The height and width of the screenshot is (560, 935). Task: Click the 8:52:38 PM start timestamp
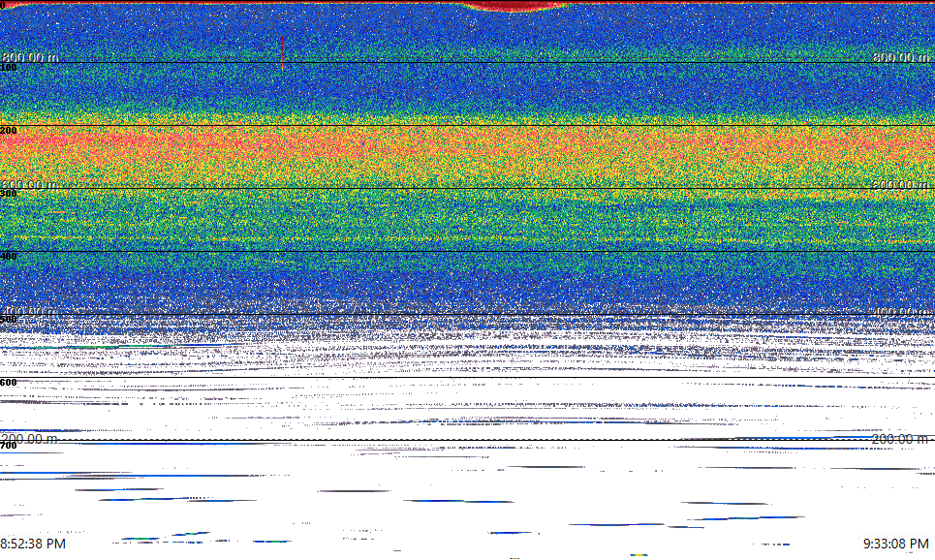click(33, 544)
